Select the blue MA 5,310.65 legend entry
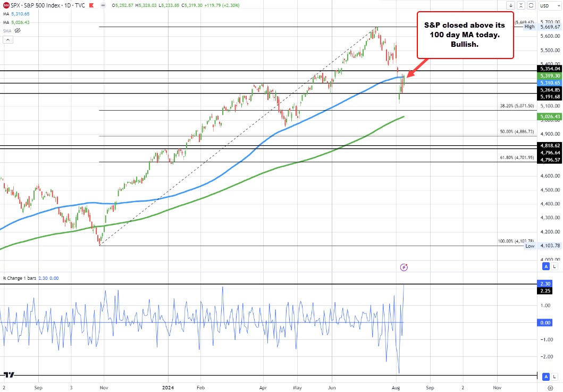 (x=16, y=14)
